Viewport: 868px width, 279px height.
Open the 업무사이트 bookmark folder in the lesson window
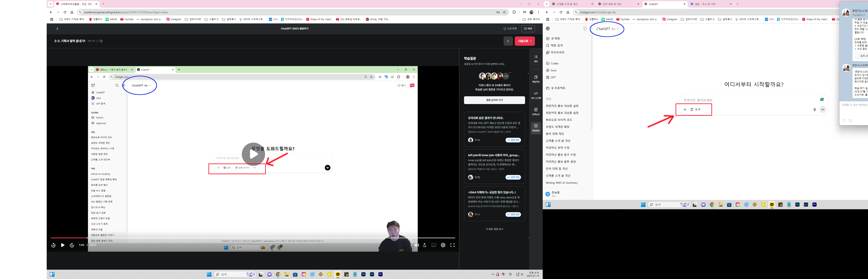coord(193,20)
